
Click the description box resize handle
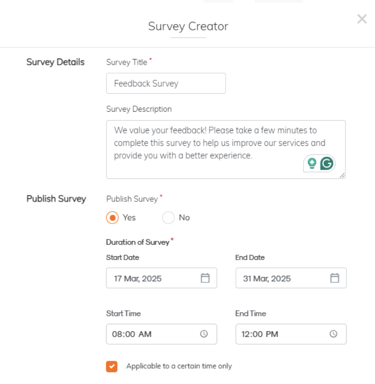[x=342, y=175]
